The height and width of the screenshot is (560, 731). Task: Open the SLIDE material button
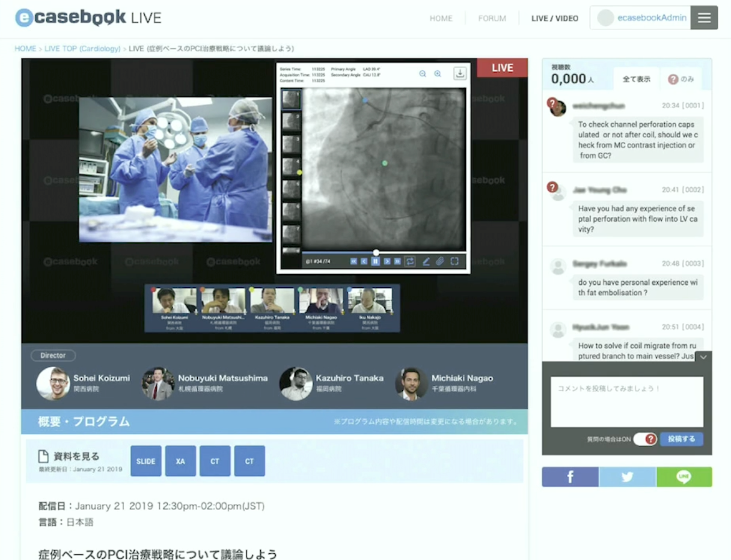click(146, 461)
